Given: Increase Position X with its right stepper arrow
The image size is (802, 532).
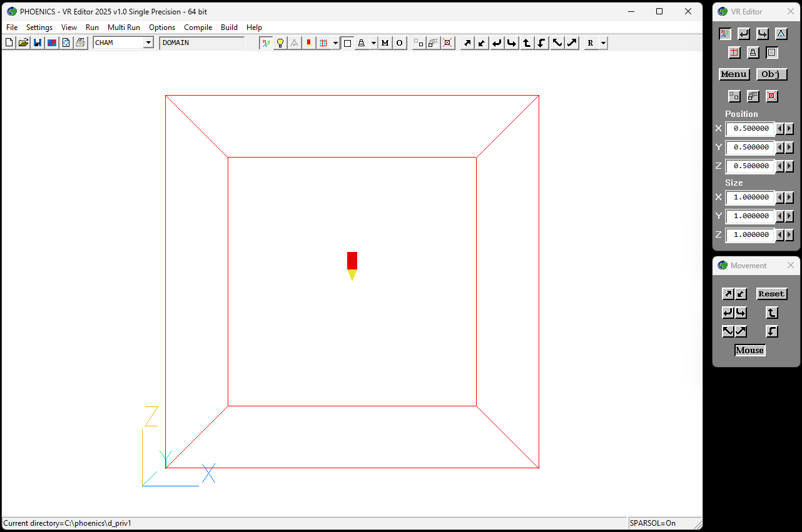Looking at the screenshot, I should [789, 128].
